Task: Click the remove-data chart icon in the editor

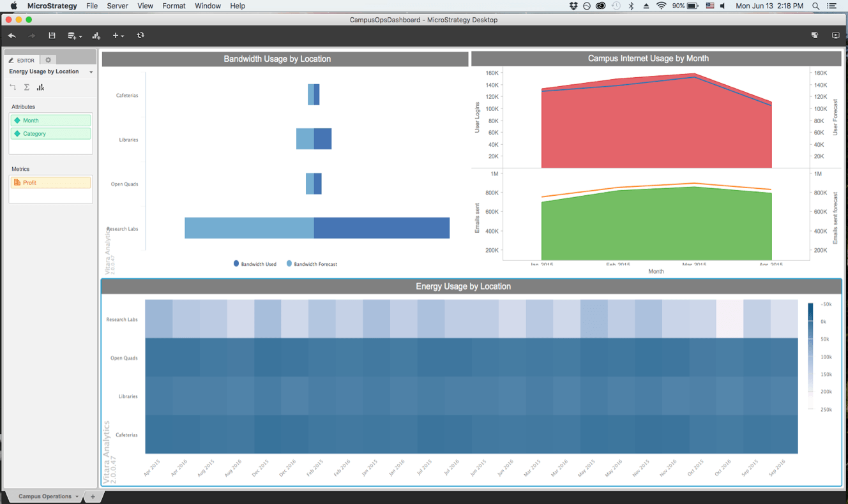Action: tap(40, 87)
